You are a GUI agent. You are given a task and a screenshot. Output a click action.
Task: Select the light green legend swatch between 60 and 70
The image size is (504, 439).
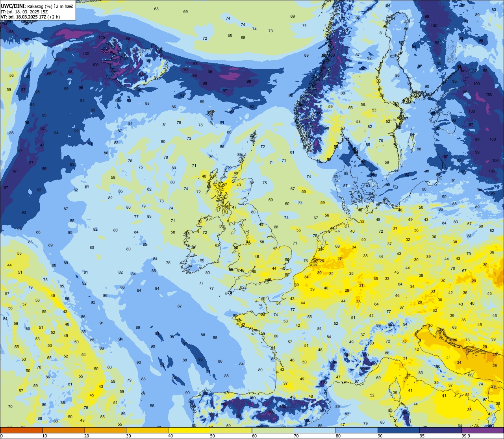[x=273, y=430]
